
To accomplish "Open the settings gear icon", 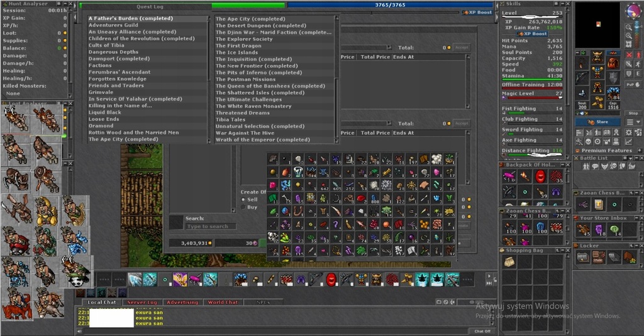I will pos(628,133).
